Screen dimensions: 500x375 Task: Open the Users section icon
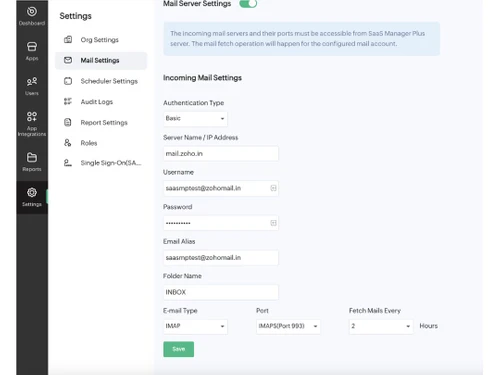32,82
